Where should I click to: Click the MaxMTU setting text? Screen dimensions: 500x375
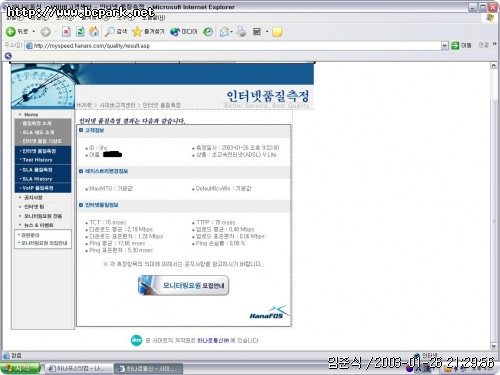(x=111, y=189)
